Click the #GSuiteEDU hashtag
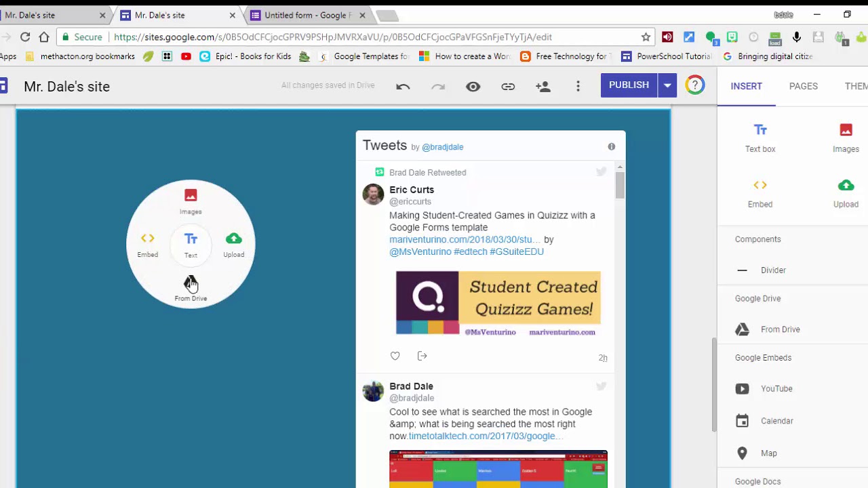Image resolution: width=868 pixels, height=488 pixels. point(517,251)
